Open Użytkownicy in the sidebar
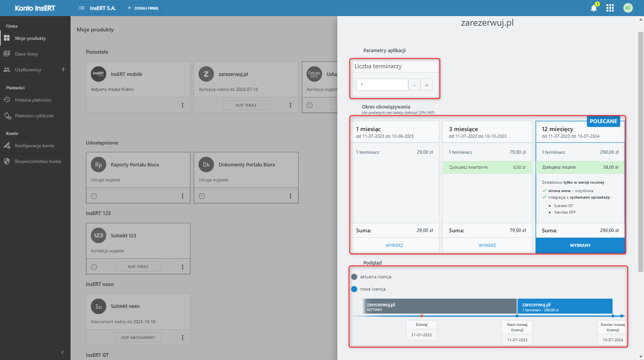Image resolution: width=644 pixels, height=360 pixels. pyautogui.click(x=28, y=69)
